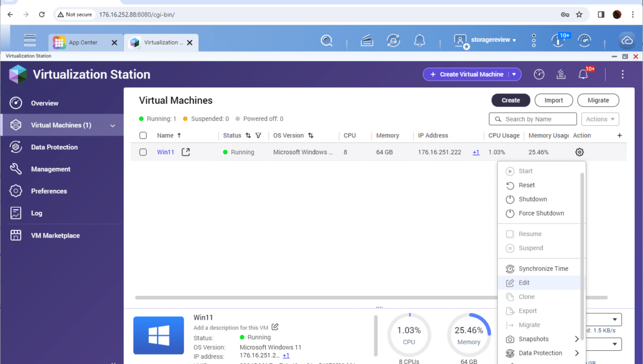
Task: Expand the Snapshots submenu arrow
Action: coord(577,339)
